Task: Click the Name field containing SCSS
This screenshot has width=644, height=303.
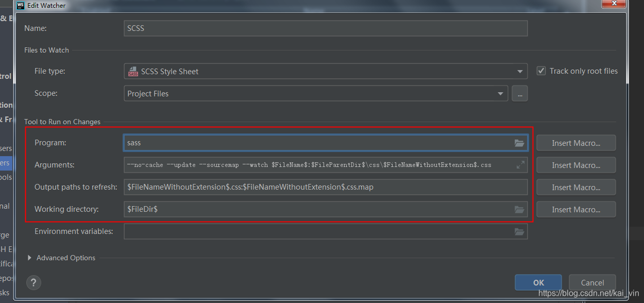Action: point(326,28)
